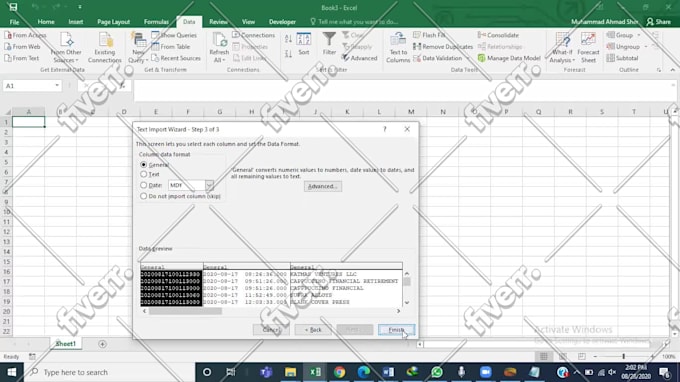The height and width of the screenshot is (382, 680).
Task: Select Do not import column (skip)
Action: [144, 196]
